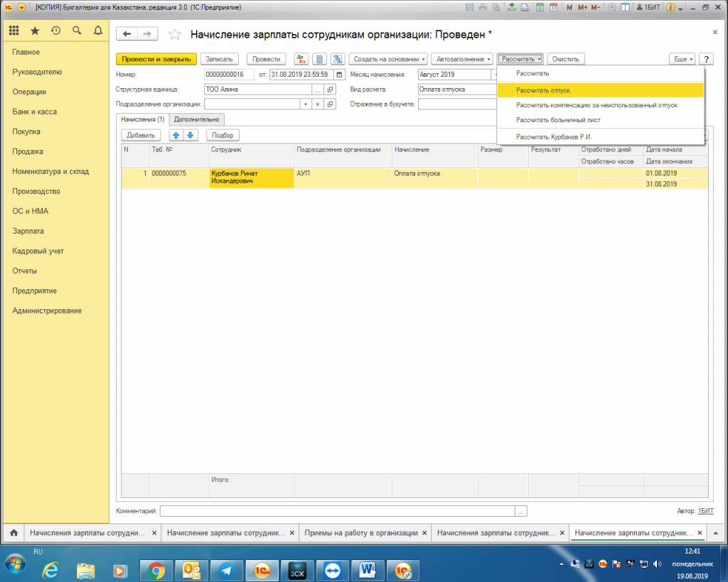
Task: Click the 1БИТ author link
Action: pyautogui.click(x=705, y=511)
